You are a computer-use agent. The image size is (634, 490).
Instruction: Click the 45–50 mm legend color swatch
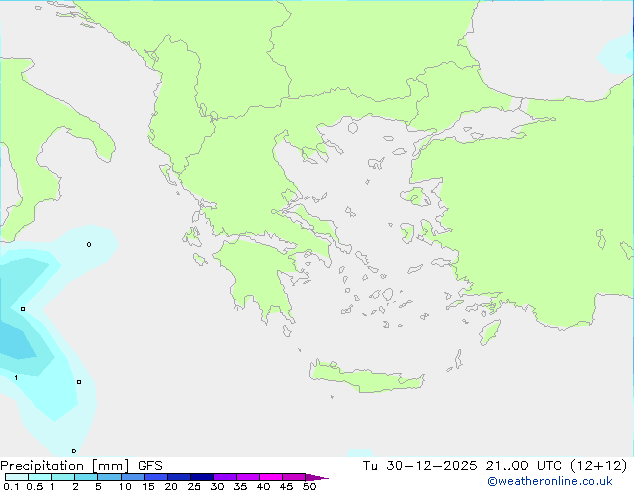pos(294,477)
